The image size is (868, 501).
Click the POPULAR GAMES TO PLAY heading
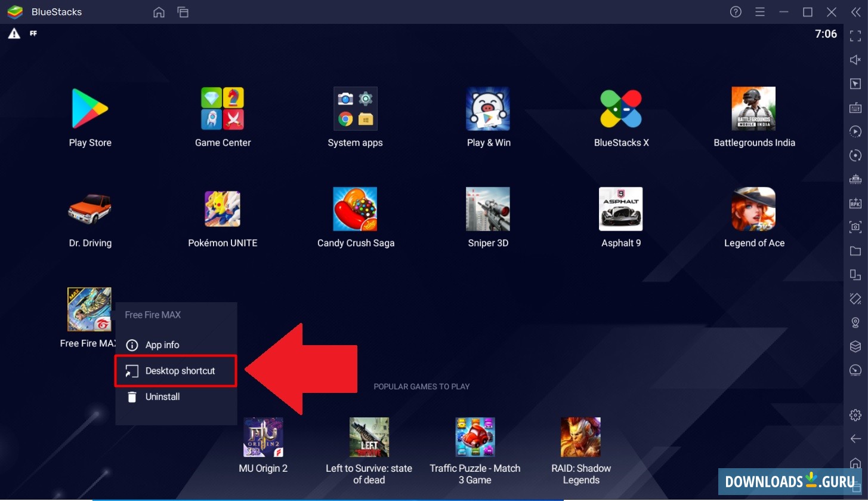click(x=422, y=386)
